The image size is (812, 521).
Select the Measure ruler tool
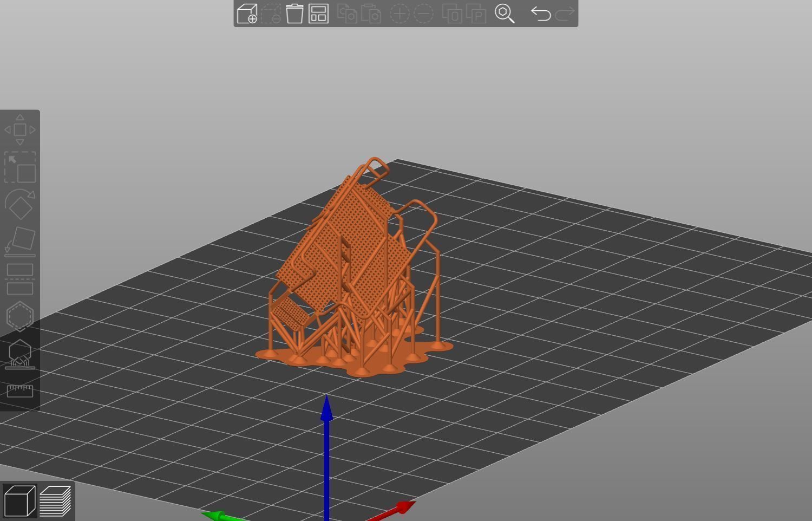[x=20, y=391]
